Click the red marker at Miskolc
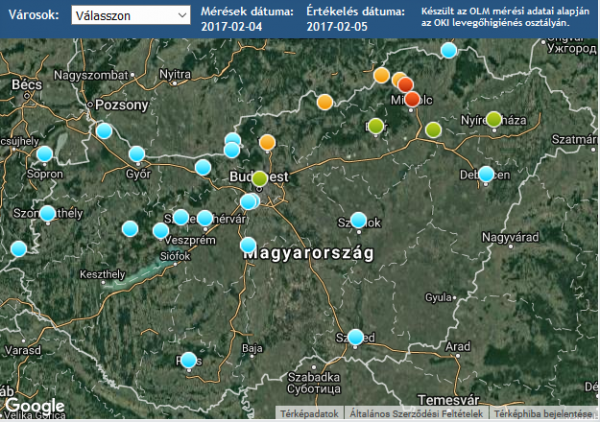The width and height of the screenshot is (600, 422). pos(412,98)
